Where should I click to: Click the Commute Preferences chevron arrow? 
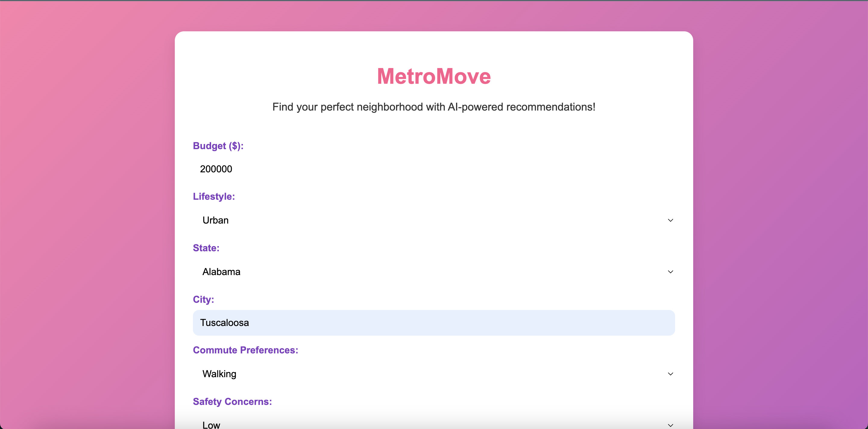click(x=670, y=374)
